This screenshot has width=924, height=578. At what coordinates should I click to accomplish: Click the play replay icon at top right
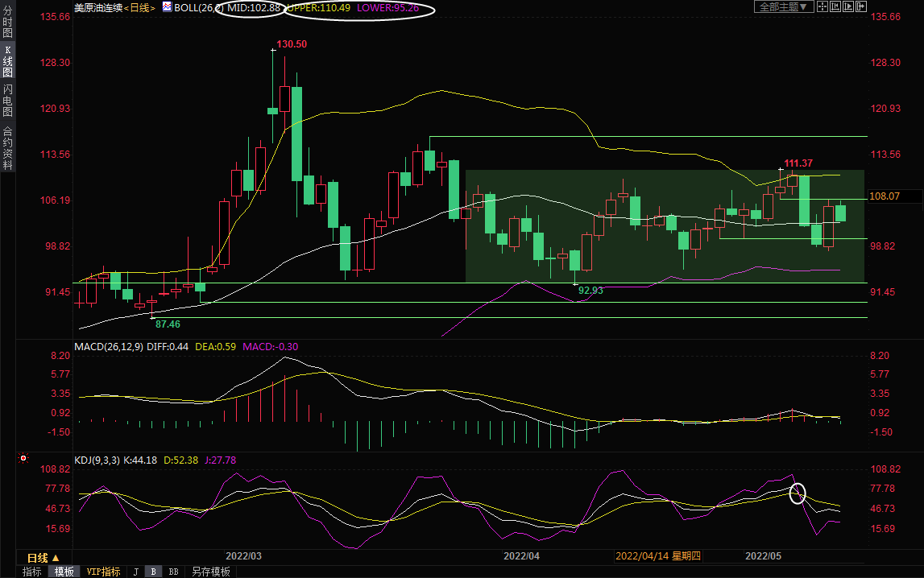(x=848, y=6)
